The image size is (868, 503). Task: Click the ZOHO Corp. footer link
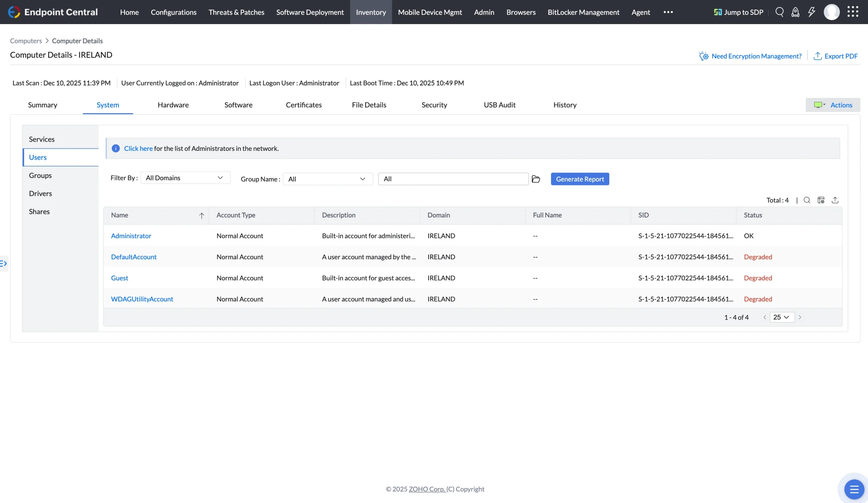(427, 489)
